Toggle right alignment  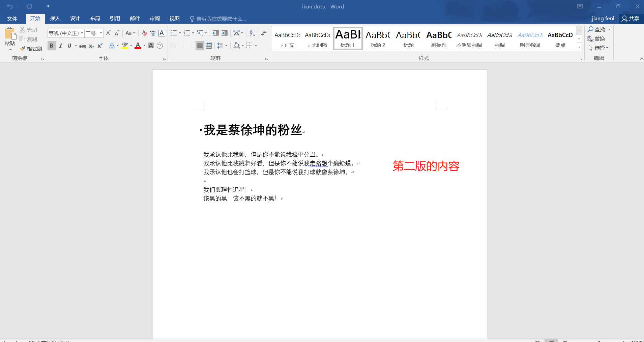[191, 46]
